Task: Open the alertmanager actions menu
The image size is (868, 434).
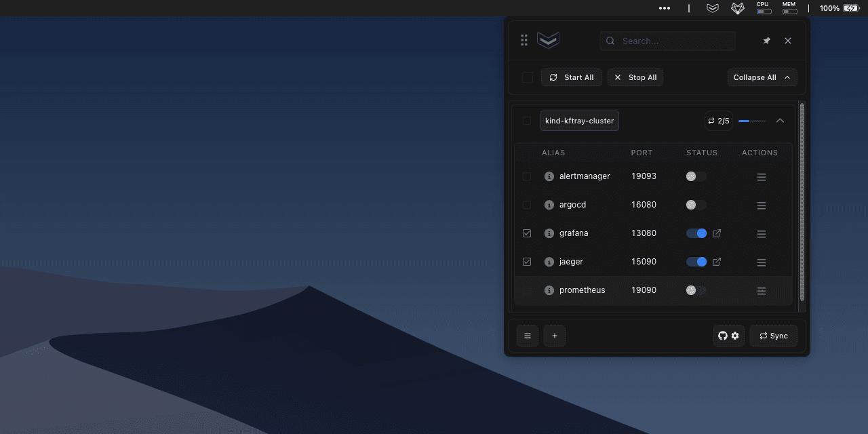Action: click(x=762, y=177)
